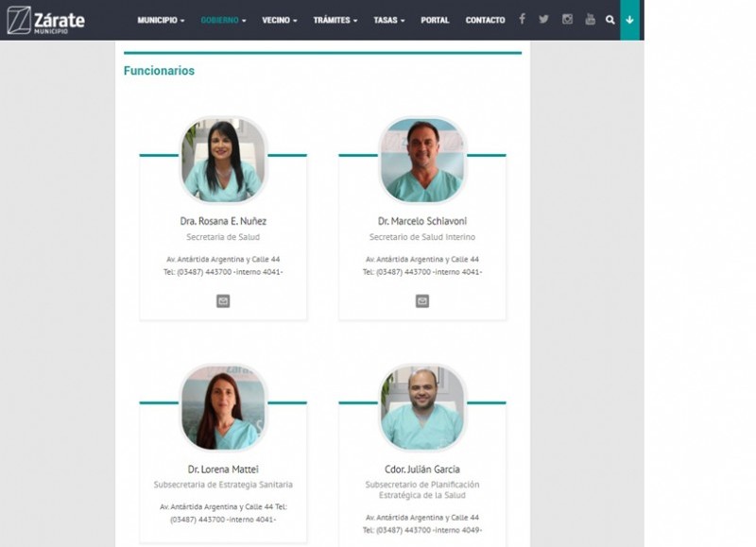Expand the TRÁMITES dropdown menu

pyautogui.click(x=335, y=20)
